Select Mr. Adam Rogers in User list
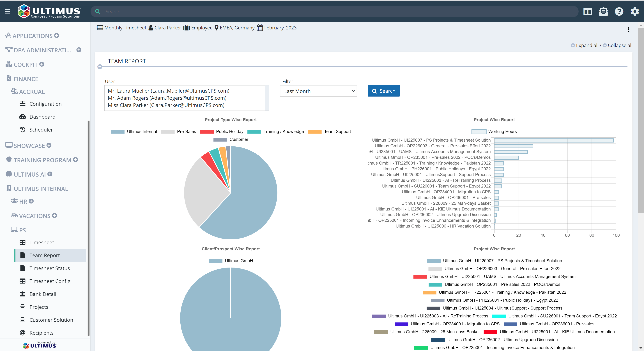Image resolution: width=644 pixels, height=351 pixels. [x=167, y=98]
